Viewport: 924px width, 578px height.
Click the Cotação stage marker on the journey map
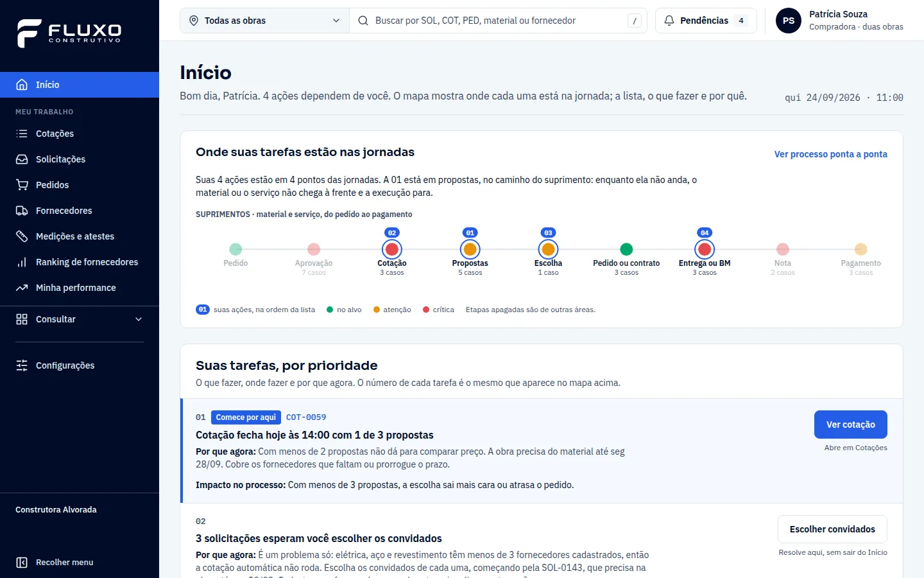(392, 249)
